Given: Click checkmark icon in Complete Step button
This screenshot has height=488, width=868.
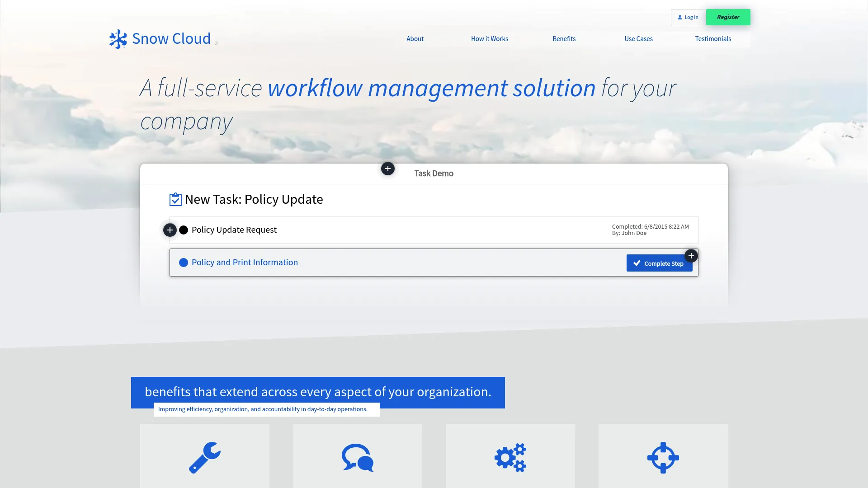Looking at the screenshot, I should pyautogui.click(x=637, y=263).
